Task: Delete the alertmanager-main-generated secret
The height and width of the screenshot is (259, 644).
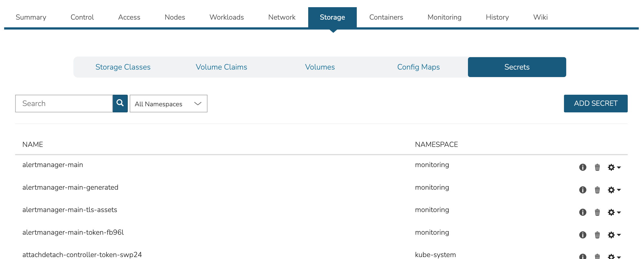Action: 597,190
